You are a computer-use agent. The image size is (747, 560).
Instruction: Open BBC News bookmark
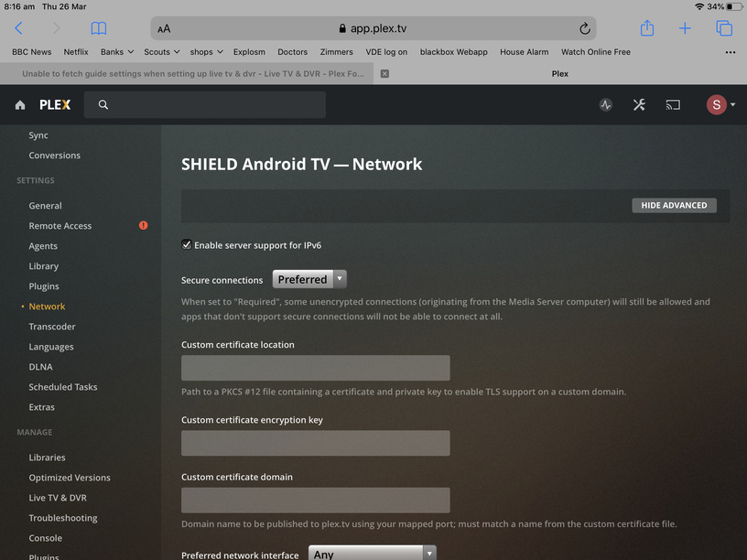[31, 52]
